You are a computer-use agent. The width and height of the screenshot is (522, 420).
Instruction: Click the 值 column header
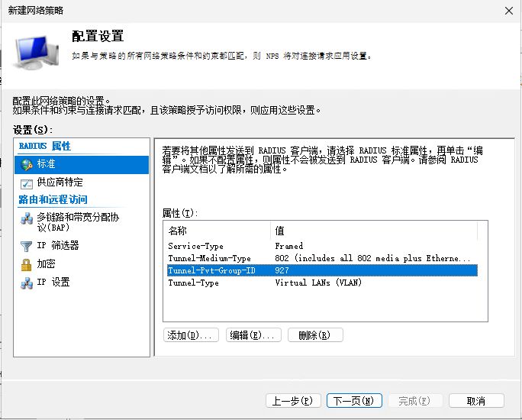(374, 230)
